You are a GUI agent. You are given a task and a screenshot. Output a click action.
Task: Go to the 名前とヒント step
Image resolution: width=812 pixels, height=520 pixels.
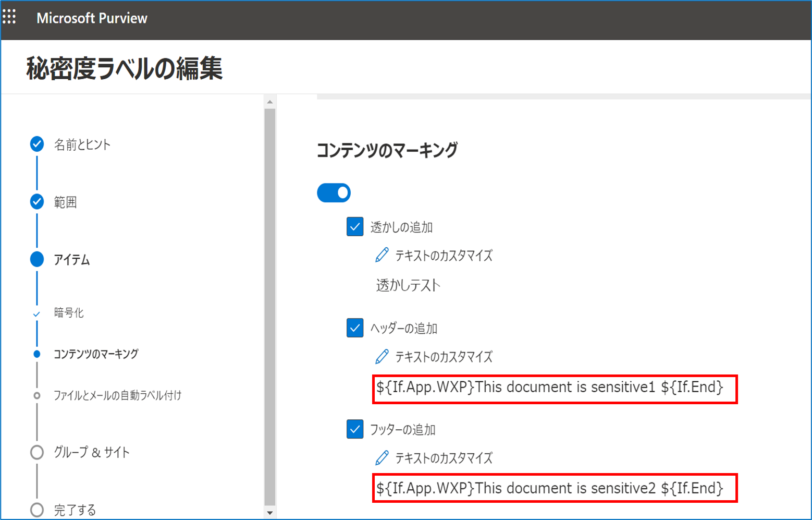82,144
